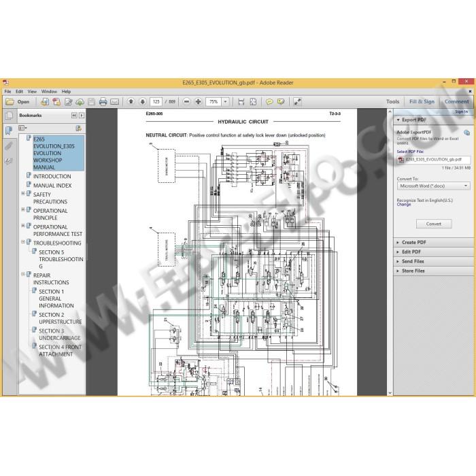
Task: Click the Open file toolbar button
Action: (18, 102)
